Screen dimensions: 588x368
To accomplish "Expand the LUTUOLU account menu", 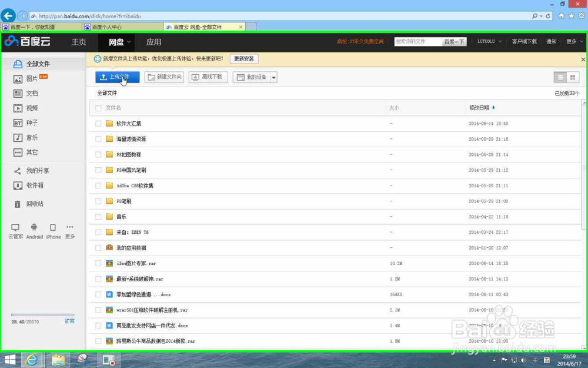I will [489, 41].
